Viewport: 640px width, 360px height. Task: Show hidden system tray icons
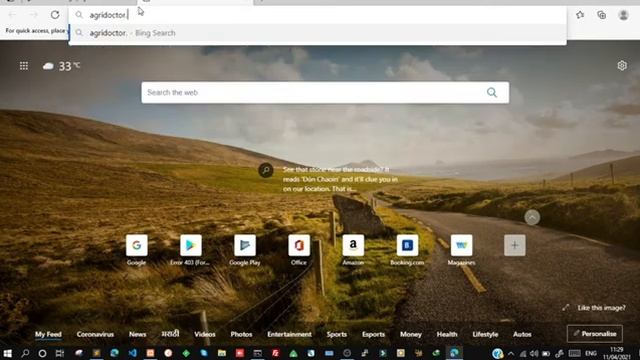pyautogui.click(x=511, y=353)
